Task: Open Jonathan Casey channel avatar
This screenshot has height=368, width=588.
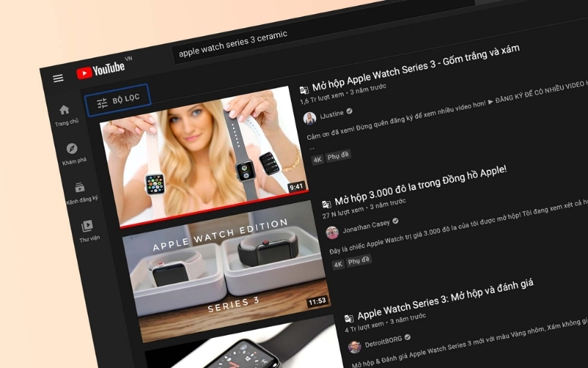Action: (x=332, y=233)
